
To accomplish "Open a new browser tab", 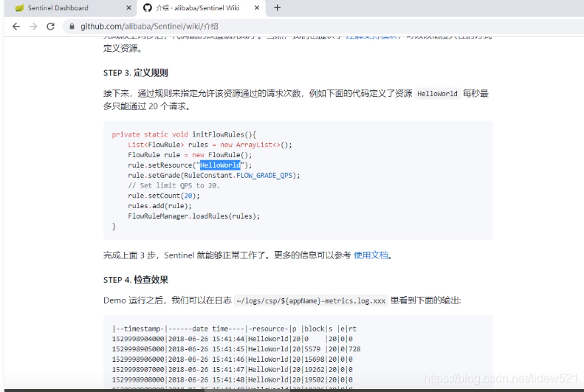I will (x=277, y=8).
